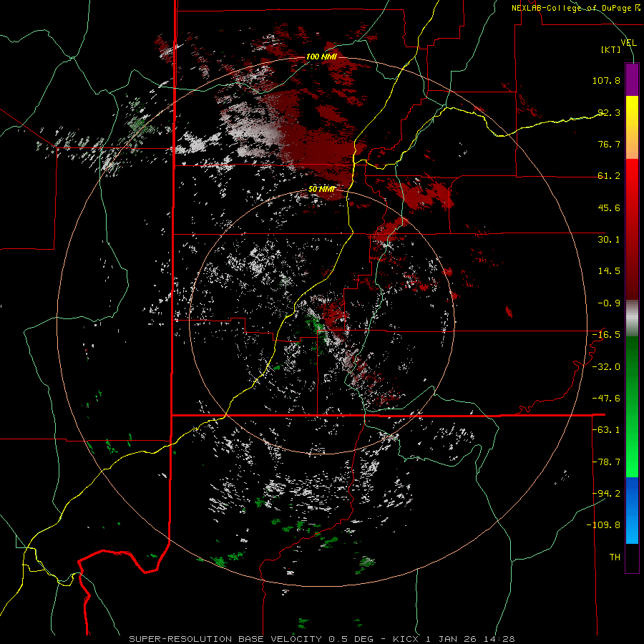This screenshot has width=644, height=644.
Task: Click the 45.6 velocity scale value
Action: pyautogui.click(x=609, y=208)
